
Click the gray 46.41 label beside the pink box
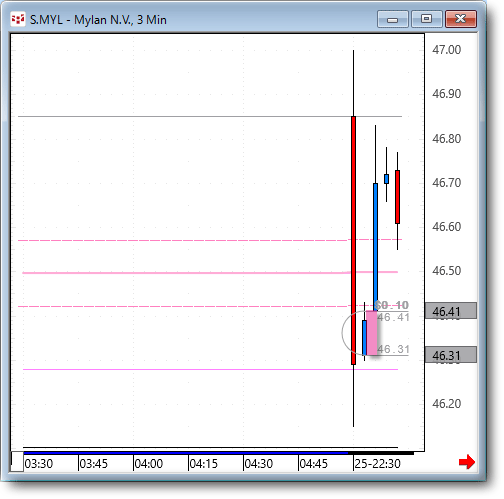click(393, 317)
